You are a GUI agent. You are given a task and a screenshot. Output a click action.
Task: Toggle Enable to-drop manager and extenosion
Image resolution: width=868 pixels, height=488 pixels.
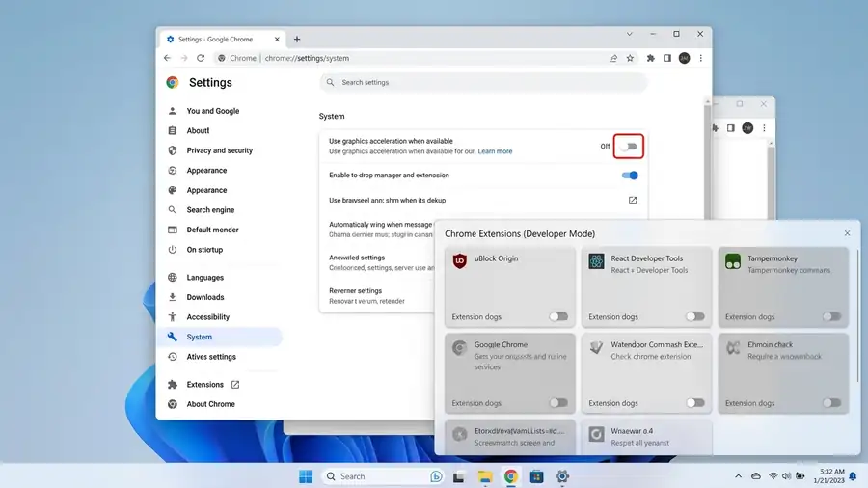coord(630,176)
